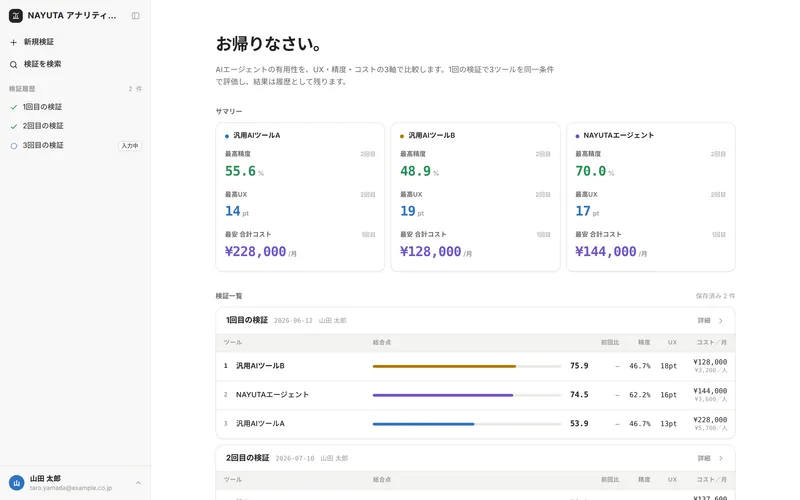Click the NAYUTA アナリティ... workspace name
The width and height of the screenshot is (800, 500).
72,16
